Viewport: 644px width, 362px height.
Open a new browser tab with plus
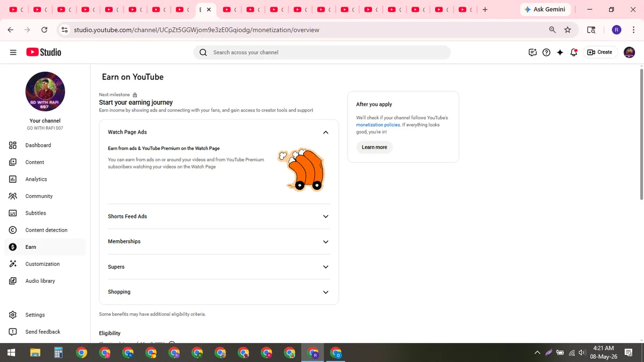[x=485, y=10]
